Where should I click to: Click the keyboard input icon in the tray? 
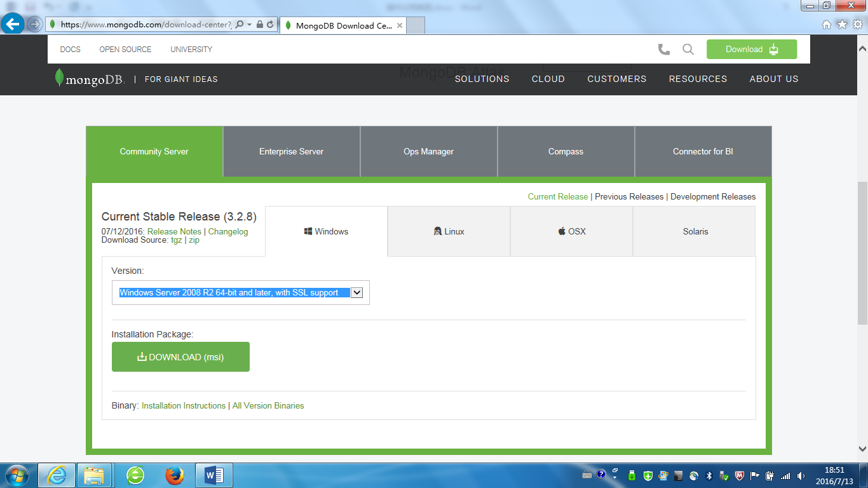pyautogui.click(x=587, y=475)
